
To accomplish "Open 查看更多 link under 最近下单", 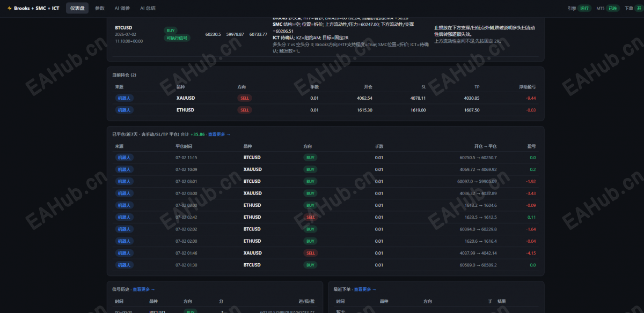I will click(x=365, y=289).
